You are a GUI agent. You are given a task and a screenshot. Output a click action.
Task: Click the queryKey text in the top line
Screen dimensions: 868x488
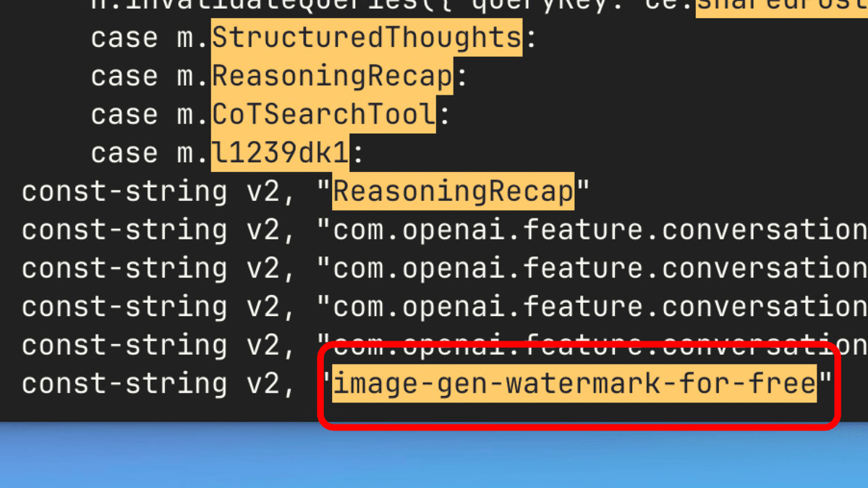pos(539,6)
